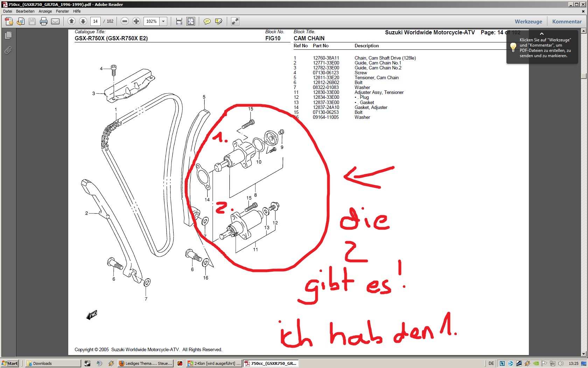Click part number 12760-38A11

[x=326, y=58]
